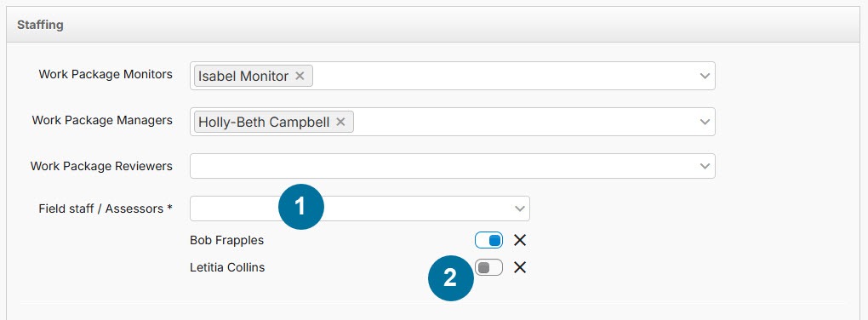This screenshot has width=868, height=320.
Task: Click the Isabel Monitor tag
Action: [x=243, y=76]
